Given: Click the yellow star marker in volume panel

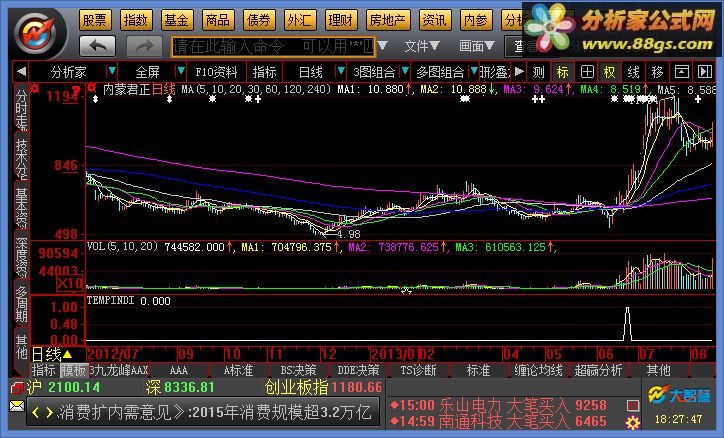Looking at the screenshot, I should tap(406, 291).
